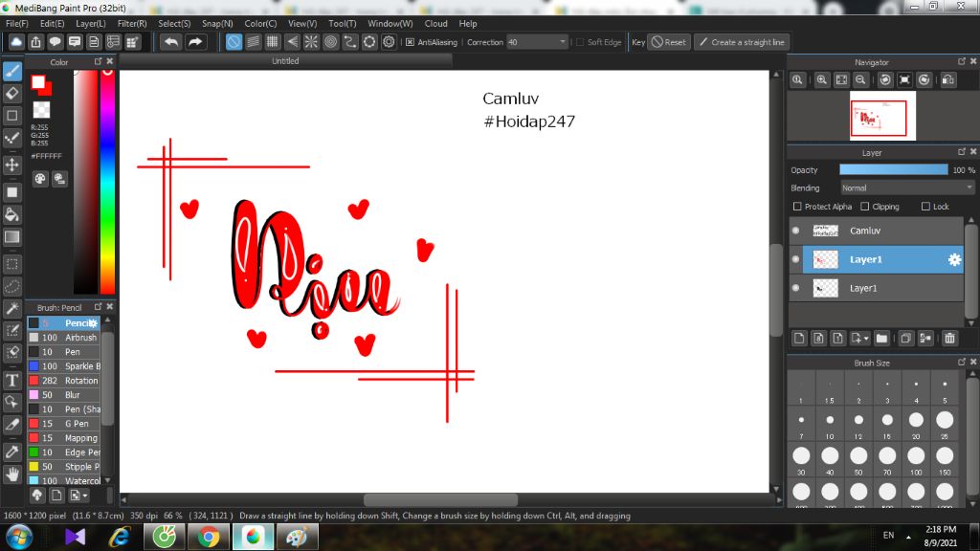The width and height of the screenshot is (980, 551).
Task: Click the layer Opacity slider
Action: (x=893, y=170)
